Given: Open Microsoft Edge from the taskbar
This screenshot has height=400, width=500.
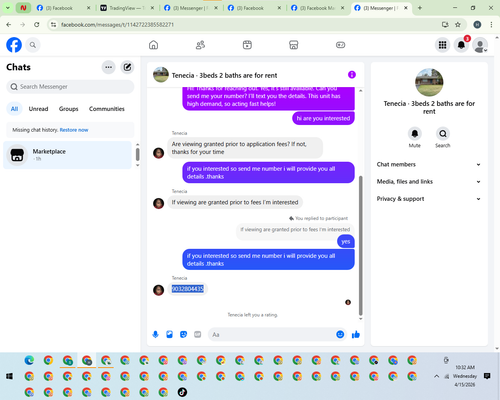Looking at the screenshot, I should pos(29,360).
